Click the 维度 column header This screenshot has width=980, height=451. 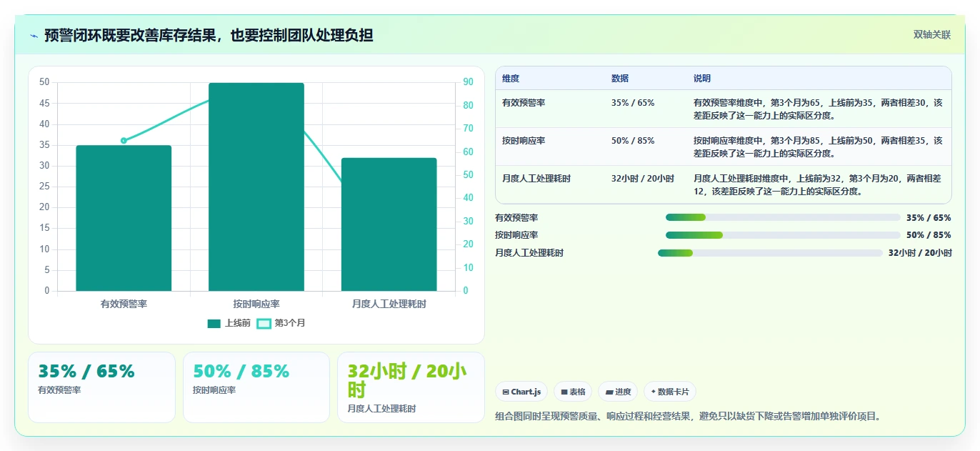(511, 79)
